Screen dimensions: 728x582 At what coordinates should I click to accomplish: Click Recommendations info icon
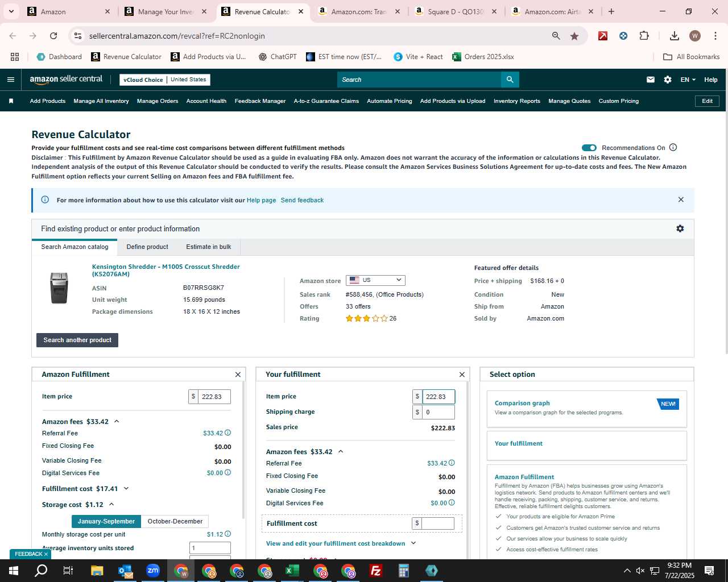pos(673,148)
